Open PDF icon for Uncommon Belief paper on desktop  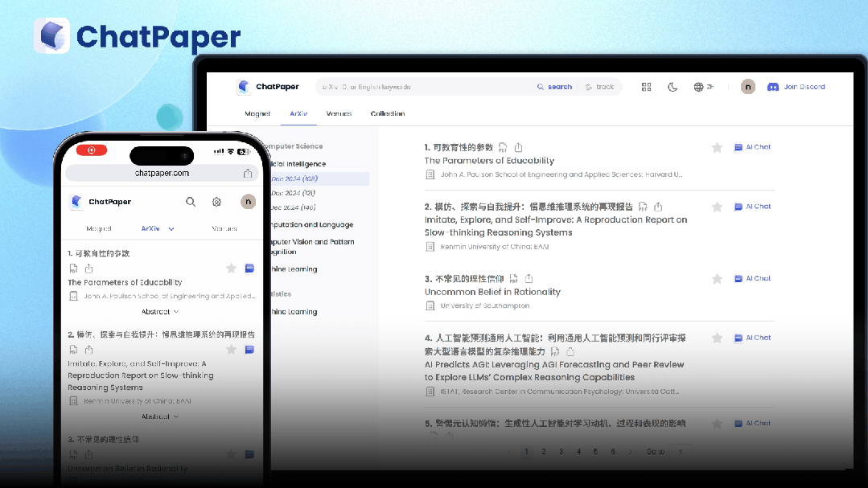click(514, 278)
